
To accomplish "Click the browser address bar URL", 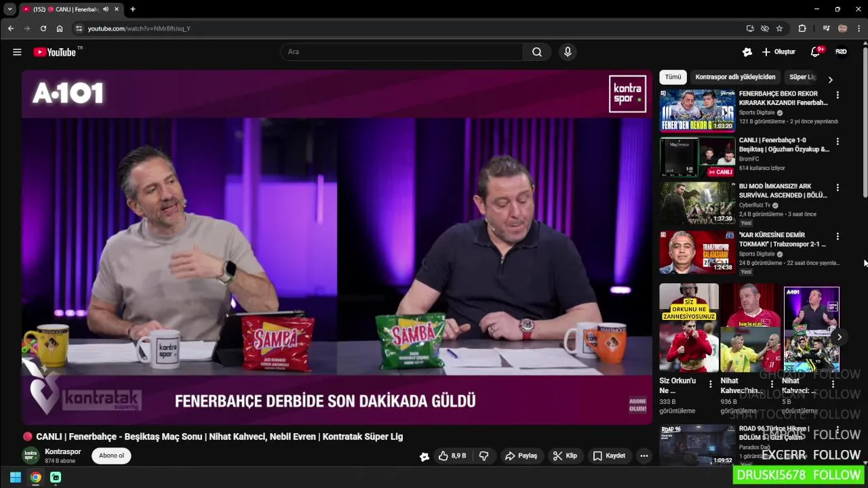I will pyautogui.click(x=139, y=28).
